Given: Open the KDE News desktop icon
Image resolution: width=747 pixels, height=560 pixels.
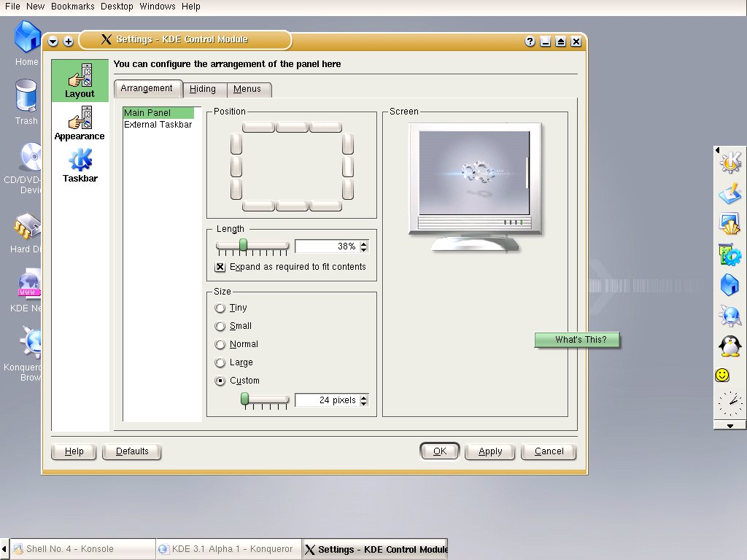Looking at the screenshot, I should [26, 291].
